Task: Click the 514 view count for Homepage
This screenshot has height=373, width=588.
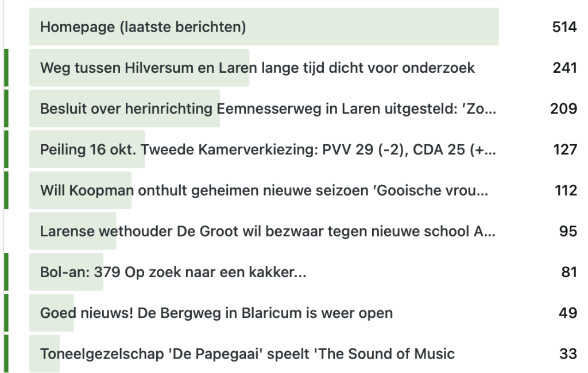Action: [x=564, y=27]
